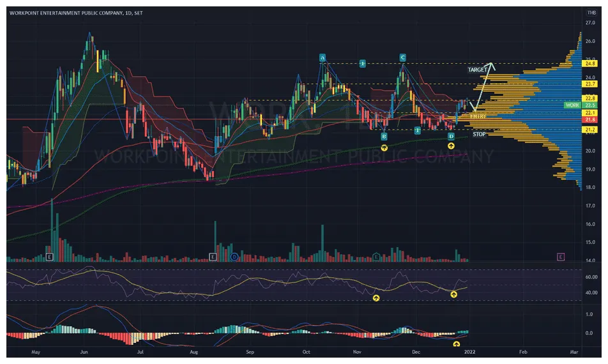Select the pattern point B label
The height and width of the screenshot is (364, 608).
pyautogui.click(x=384, y=137)
